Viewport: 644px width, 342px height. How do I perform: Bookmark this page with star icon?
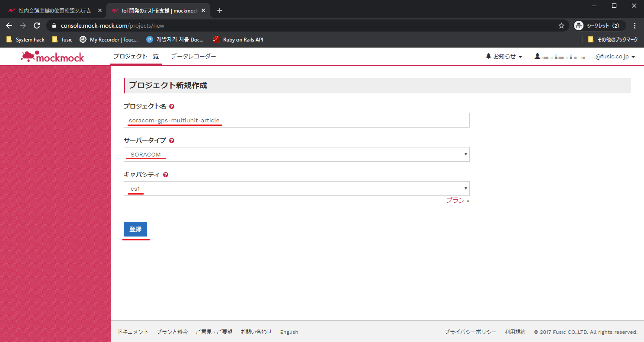pyautogui.click(x=561, y=26)
